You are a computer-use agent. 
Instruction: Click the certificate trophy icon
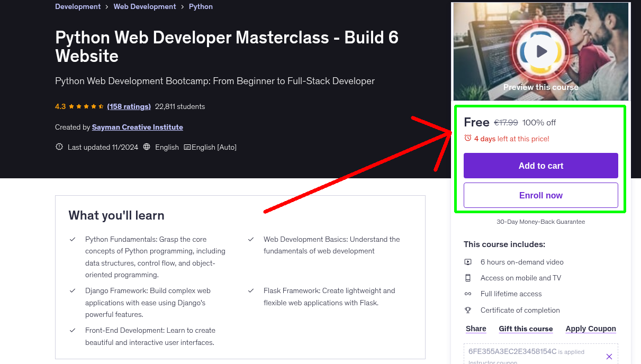click(x=468, y=310)
